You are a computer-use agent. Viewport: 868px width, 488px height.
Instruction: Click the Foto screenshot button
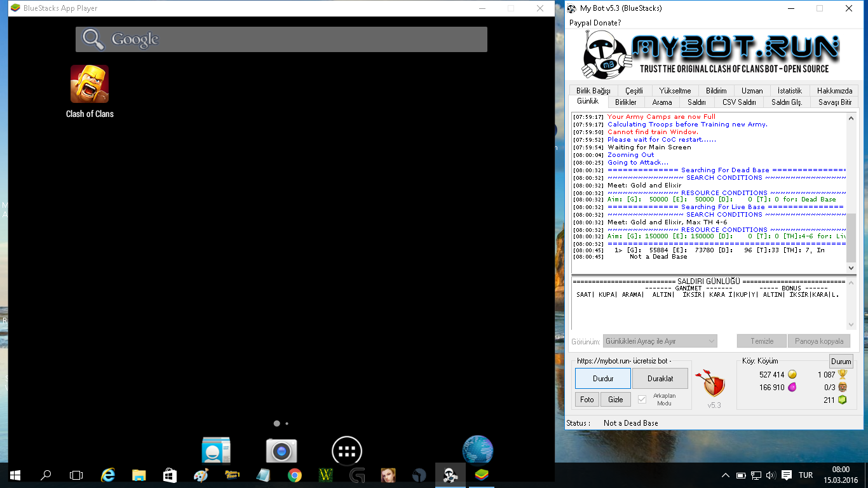point(587,400)
